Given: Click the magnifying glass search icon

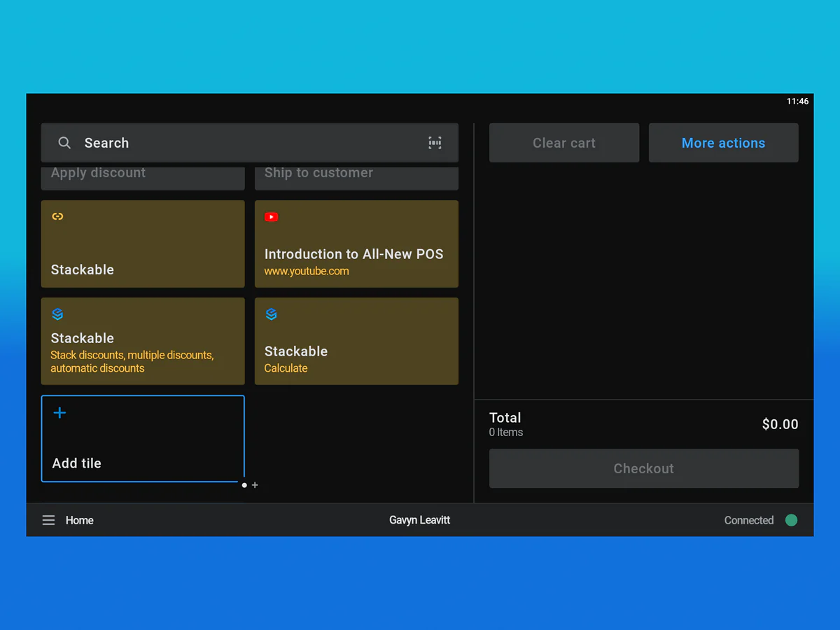Looking at the screenshot, I should [x=64, y=143].
